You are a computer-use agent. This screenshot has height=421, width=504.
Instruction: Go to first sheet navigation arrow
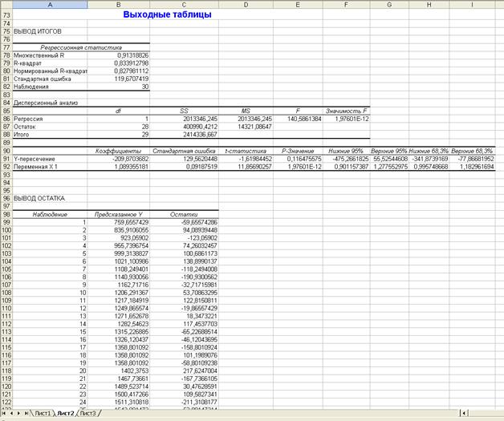click(x=4, y=414)
